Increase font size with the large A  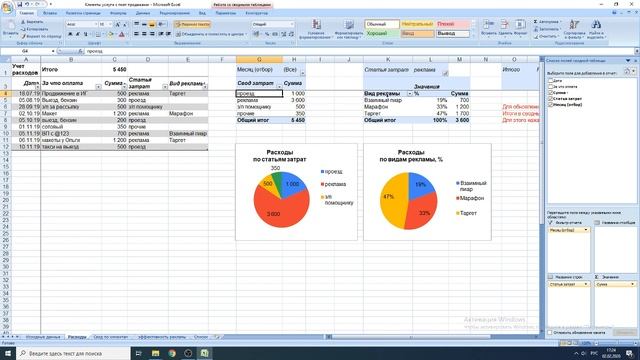coord(118,24)
